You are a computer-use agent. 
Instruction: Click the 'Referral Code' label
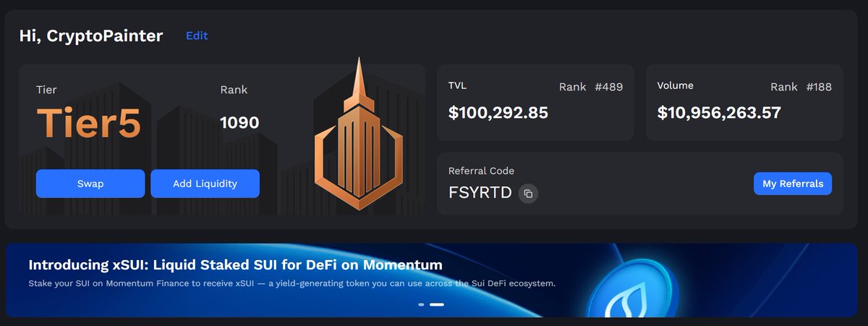482,171
